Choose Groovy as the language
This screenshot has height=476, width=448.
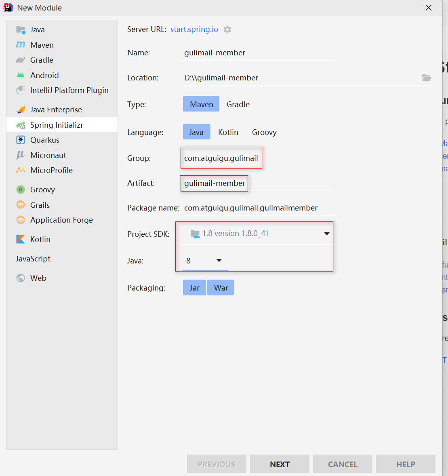pyautogui.click(x=264, y=132)
